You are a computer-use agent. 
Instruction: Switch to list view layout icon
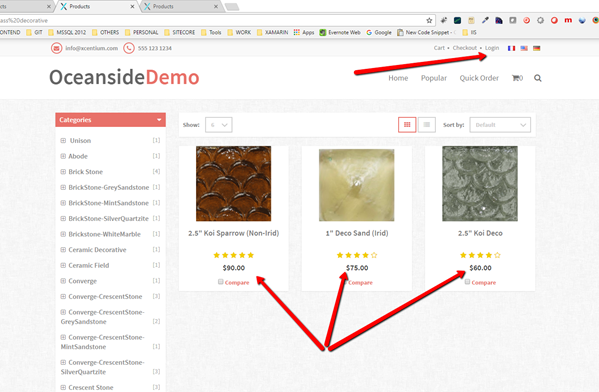tap(427, 125)
